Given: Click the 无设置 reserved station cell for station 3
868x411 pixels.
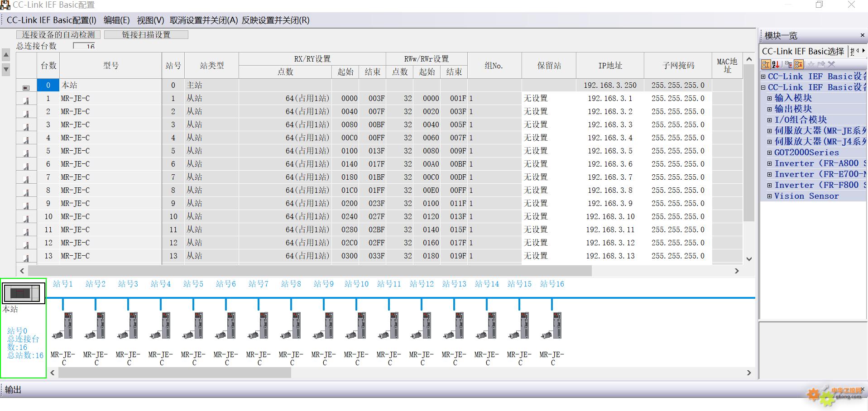Looking at the screenshot, I should point(549,124).
